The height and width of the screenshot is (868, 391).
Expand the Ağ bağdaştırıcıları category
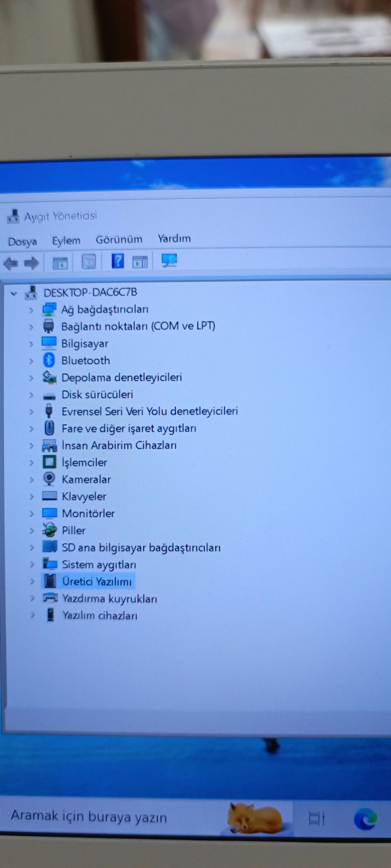pos(31,310)
